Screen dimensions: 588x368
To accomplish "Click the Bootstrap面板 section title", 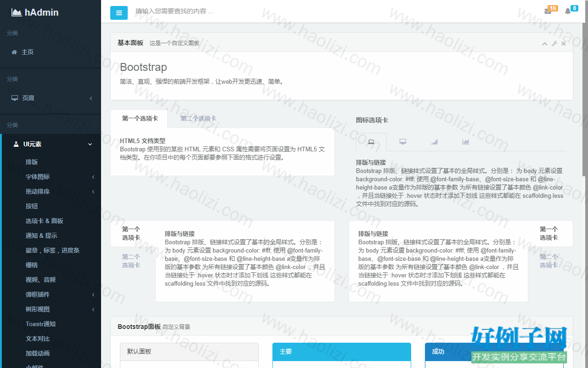I will click(x=139, y=327).
